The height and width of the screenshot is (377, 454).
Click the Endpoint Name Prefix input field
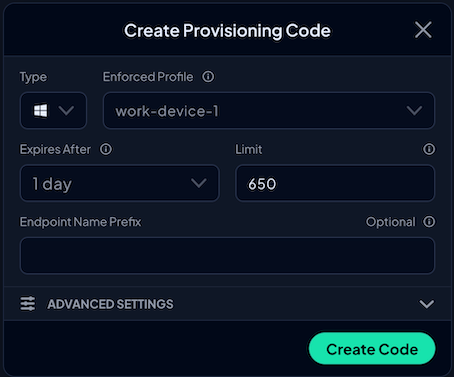pos(227,256)
